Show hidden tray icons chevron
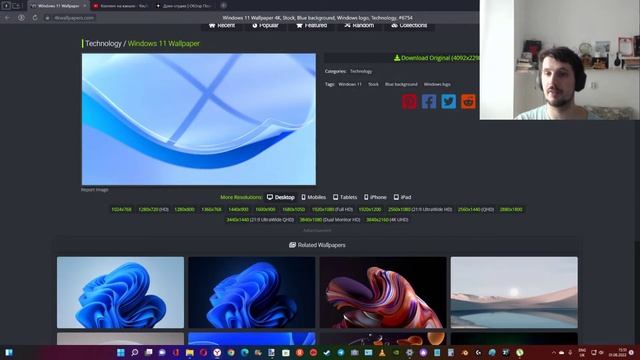Screen dimensions: 640x360 (x=554, y=353)
